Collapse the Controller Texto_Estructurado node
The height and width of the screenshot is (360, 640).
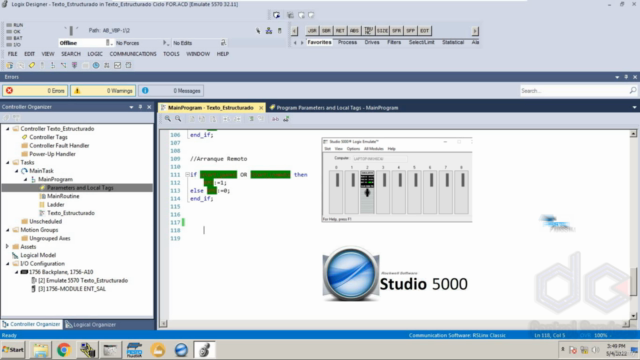tap(7, 129)
